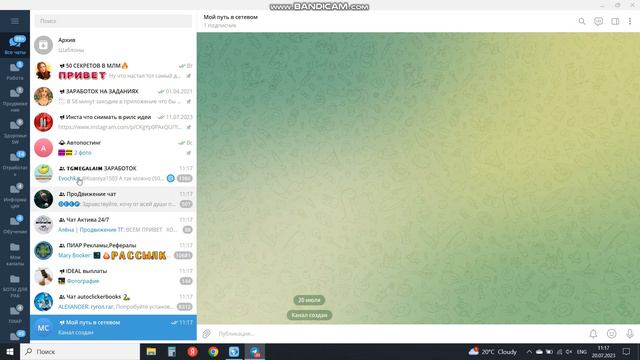The height and width of the screenshot is (360, 640).
Task: Launch Yandex browser from the taskbar
Action: tap(193, 351)
